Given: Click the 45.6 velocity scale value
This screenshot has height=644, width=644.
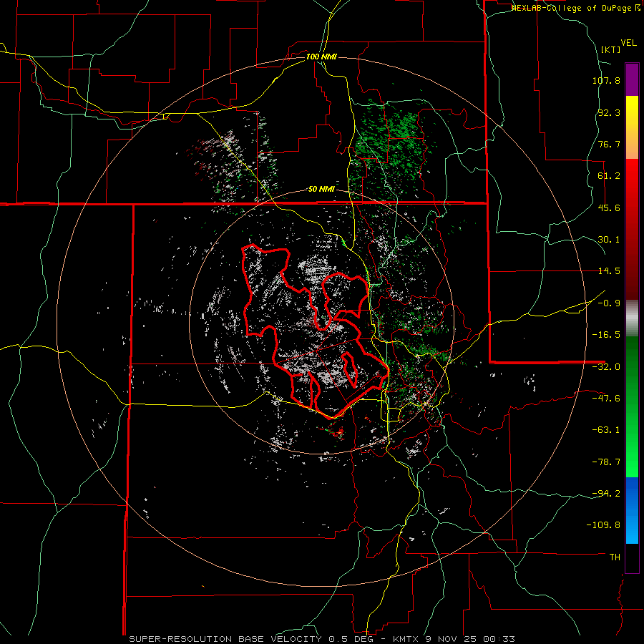Looking at the screenshot, I should [x=609, y=208].
